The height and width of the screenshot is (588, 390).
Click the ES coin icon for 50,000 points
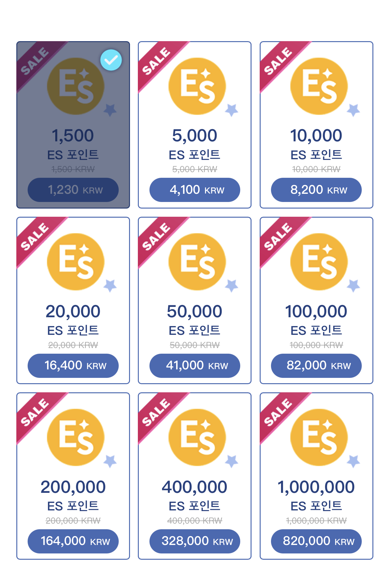tap(197, 262)
